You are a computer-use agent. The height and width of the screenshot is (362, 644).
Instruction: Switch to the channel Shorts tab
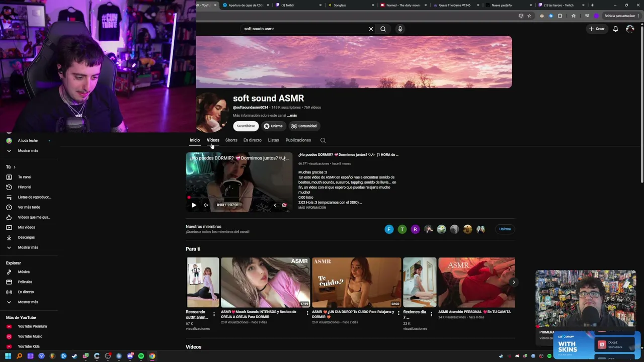coord(231,140)
